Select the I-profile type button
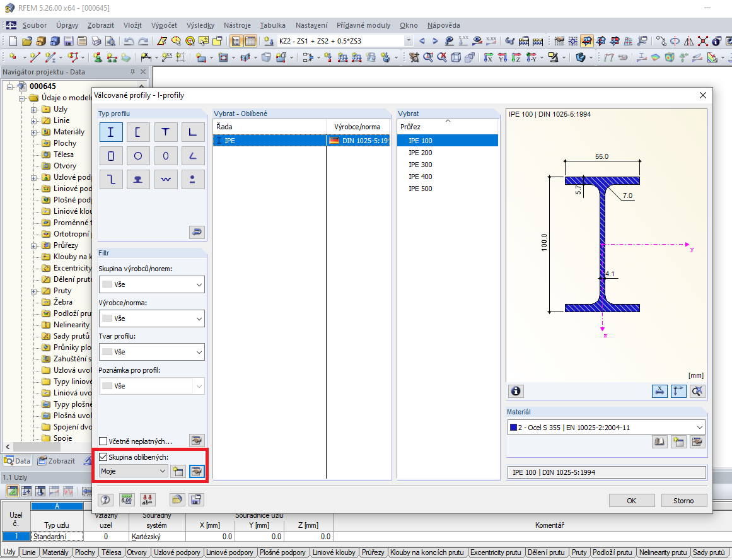The width and height of the screenshot is (732, 560). [x=111, y=132]
